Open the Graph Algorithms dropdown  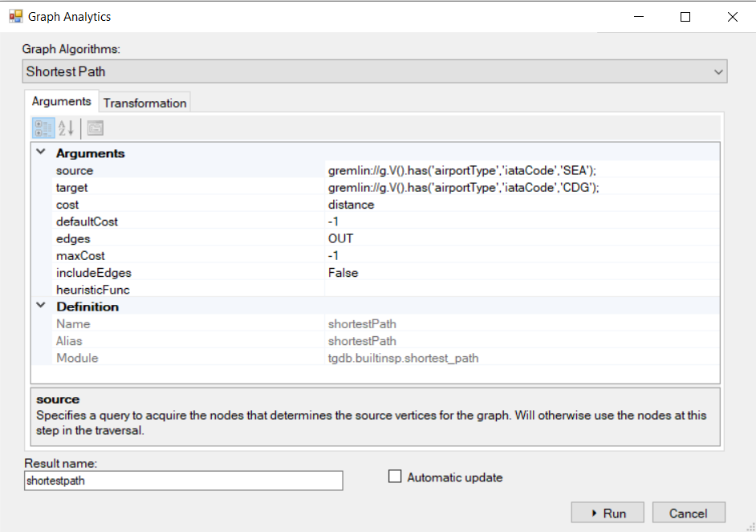[374, 71]
